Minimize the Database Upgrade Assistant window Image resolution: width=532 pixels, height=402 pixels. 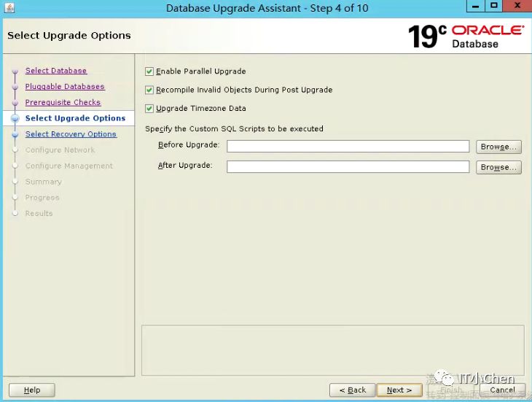coord(476,6)
